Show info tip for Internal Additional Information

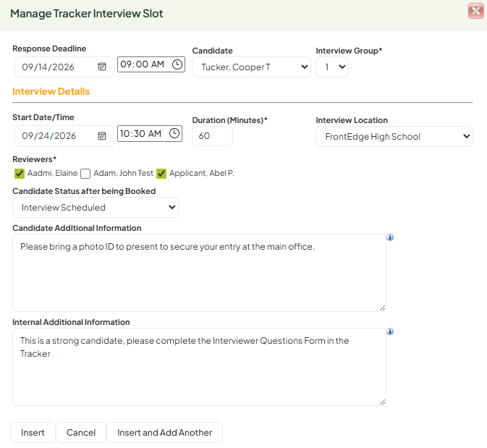point(390,331)
